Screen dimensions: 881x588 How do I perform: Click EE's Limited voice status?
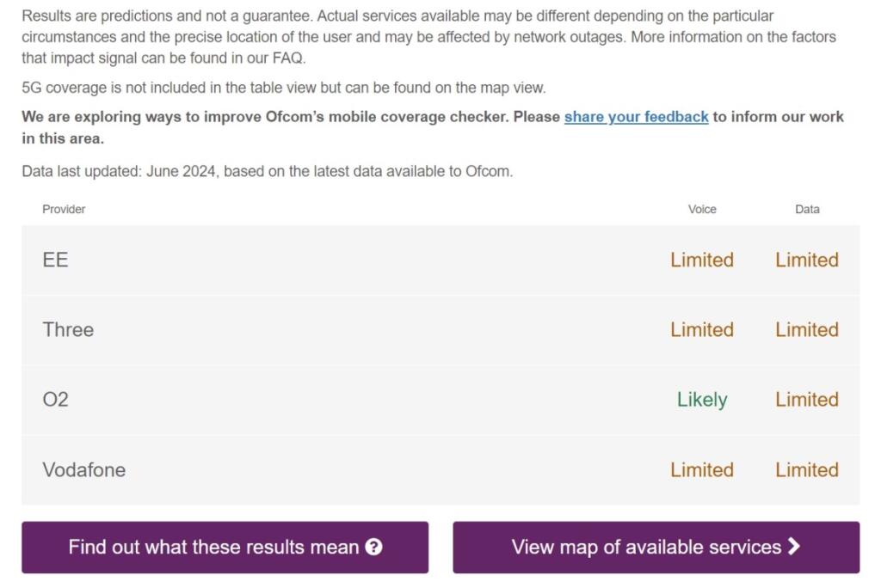click(x=702, y=260)
